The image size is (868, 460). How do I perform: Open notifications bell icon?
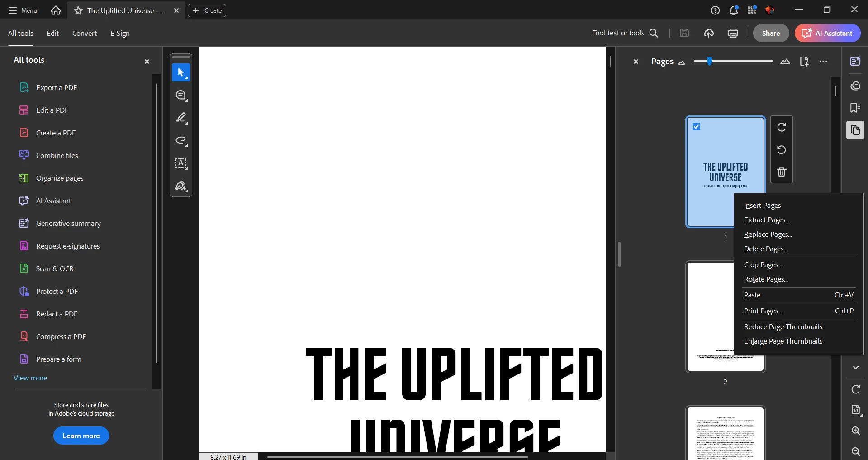coord(734,10)
